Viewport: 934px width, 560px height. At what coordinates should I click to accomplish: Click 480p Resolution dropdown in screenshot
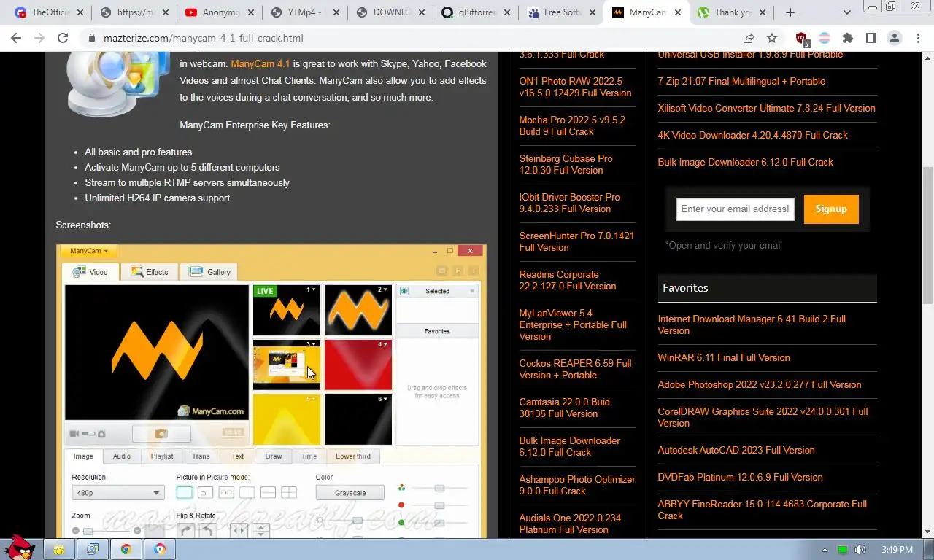pyautogui.click(x=117, y=493)
